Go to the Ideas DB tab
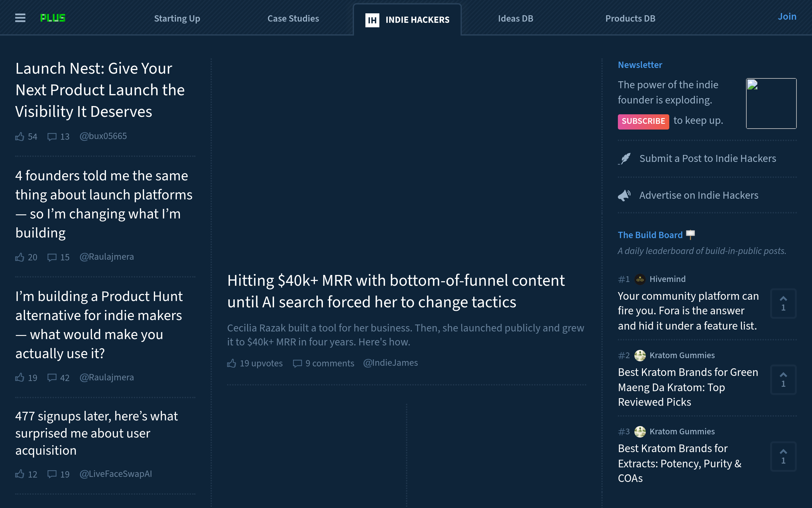This screenshot has width=812, height=508. coord(515,18)
